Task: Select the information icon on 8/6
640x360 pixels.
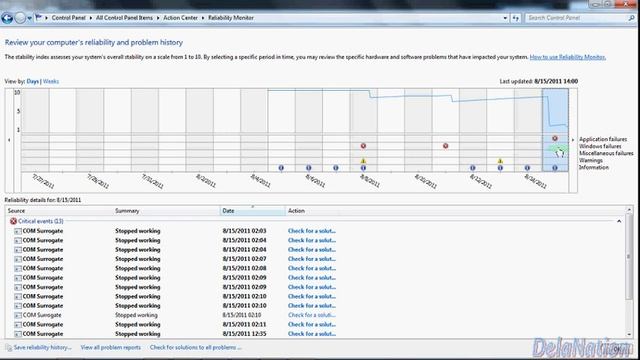Action: tap(309, 168)
